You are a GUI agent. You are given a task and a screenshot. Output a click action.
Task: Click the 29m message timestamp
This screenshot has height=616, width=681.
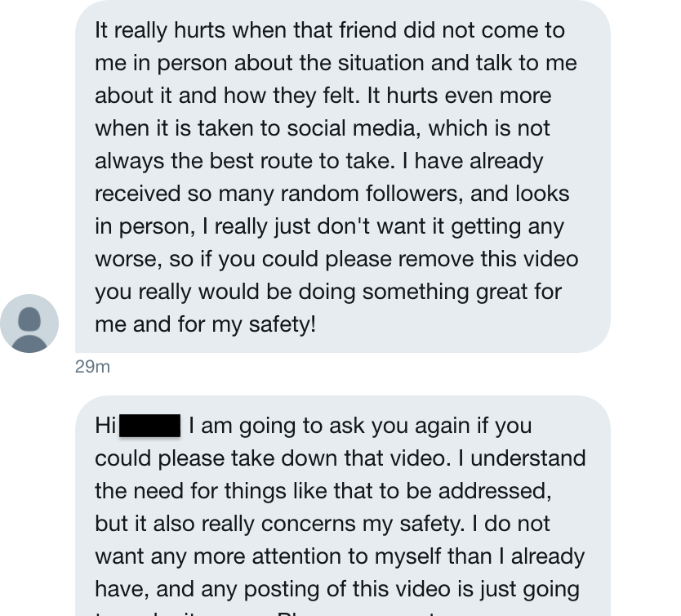tap(92, 367)
